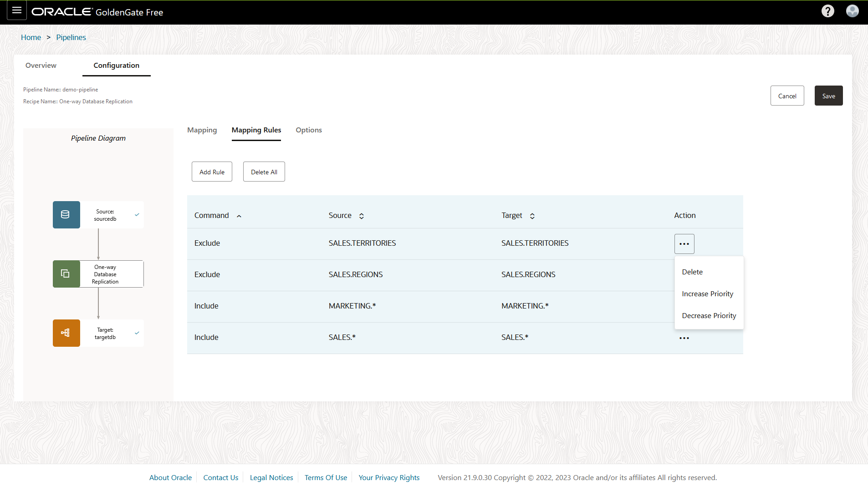Click target cell SALES.REGIONS
This screenshot has height=486, width=868.
(528, 274)
